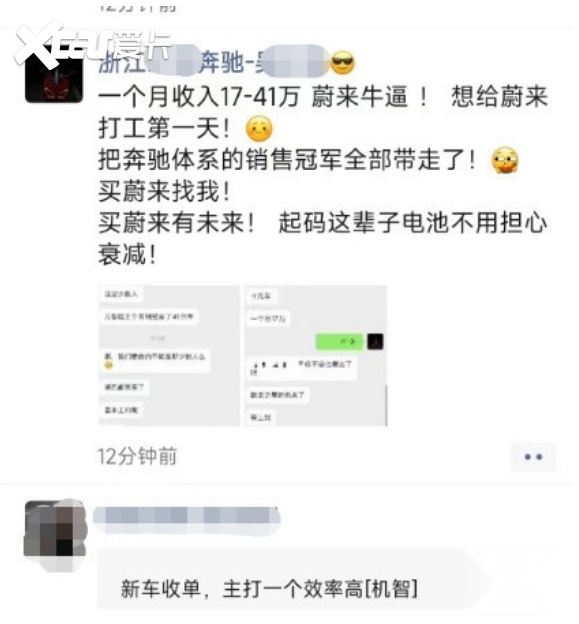Open the right chat screenshot thumbnail
This screenshot has height=624, width=579.
tap(316, 355)
